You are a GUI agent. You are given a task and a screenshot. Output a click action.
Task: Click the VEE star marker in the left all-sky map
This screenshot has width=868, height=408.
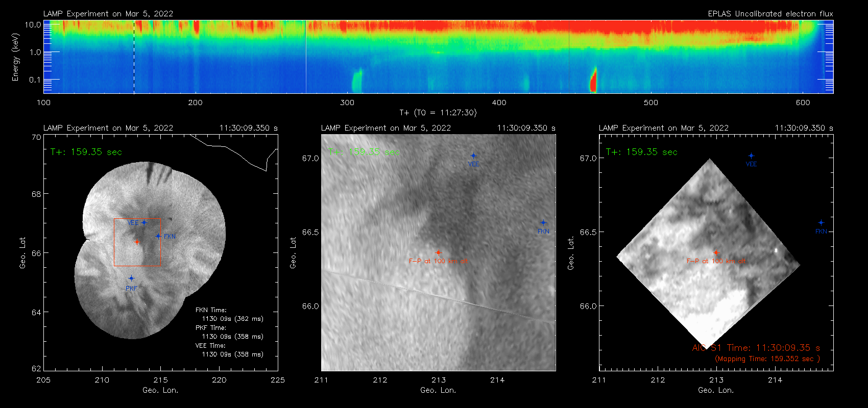(144, 222)
